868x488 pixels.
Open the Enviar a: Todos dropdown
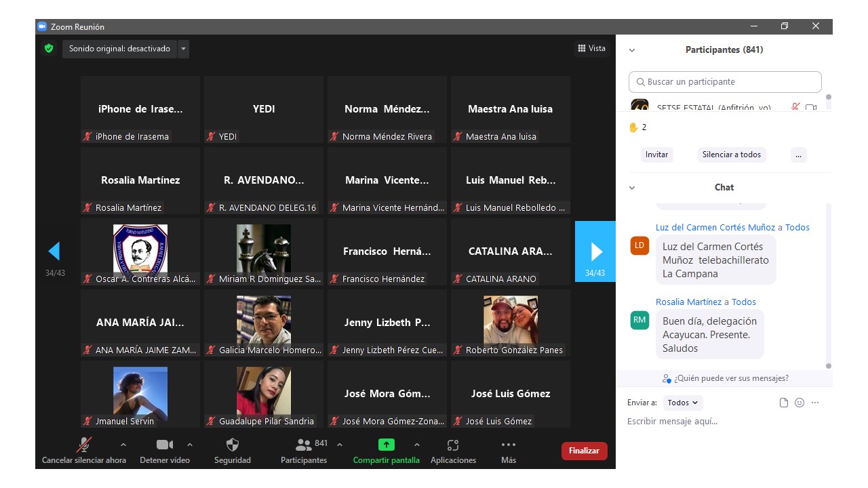(x=683, y=403)
